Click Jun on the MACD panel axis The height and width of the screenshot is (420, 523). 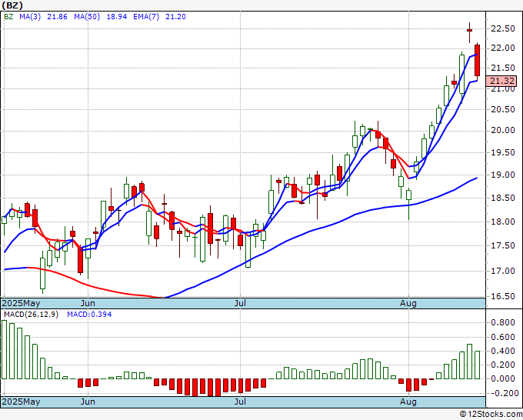(x=88, y=402)
